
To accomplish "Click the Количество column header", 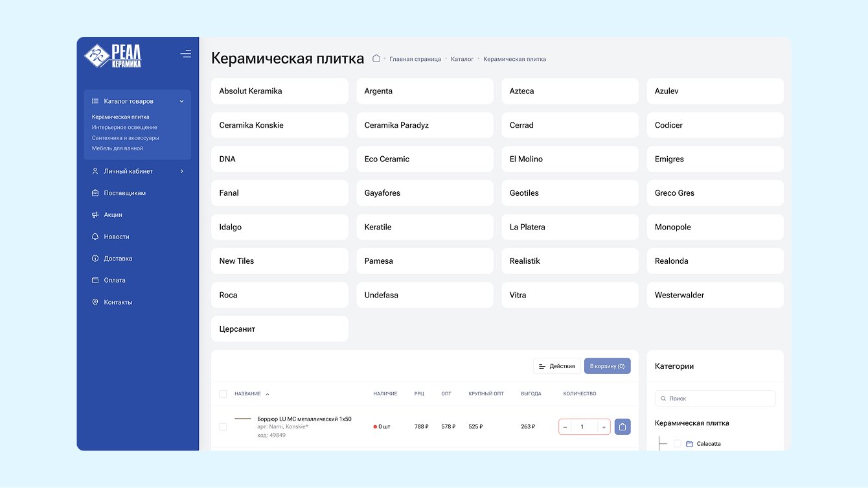I will (x=580, y=394).
